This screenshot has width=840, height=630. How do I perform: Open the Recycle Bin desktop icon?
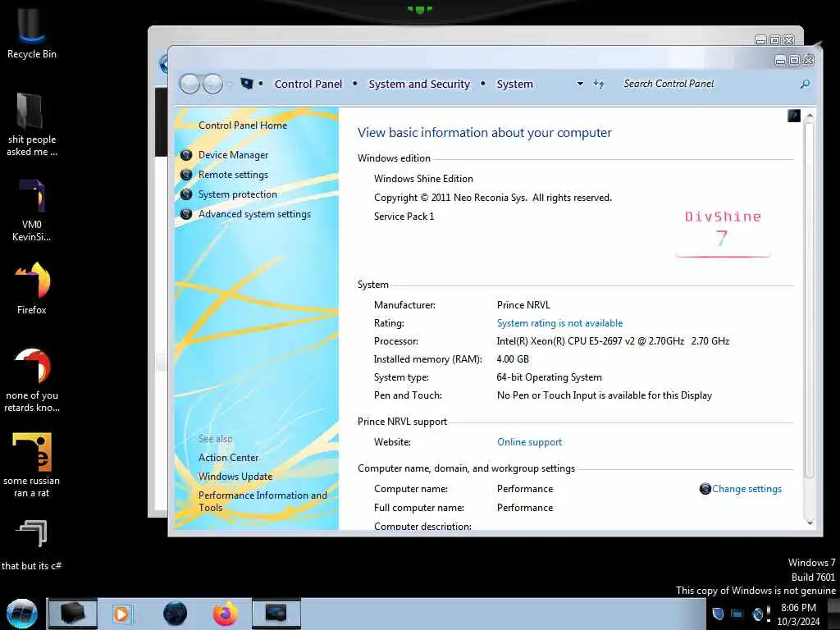pyautogui.click(x=31, y=32)
